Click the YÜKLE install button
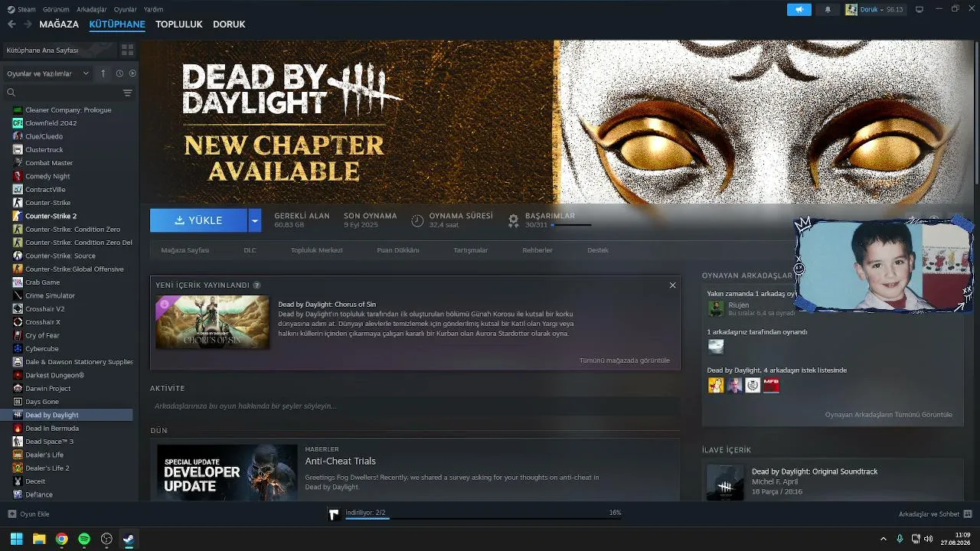This screenshot has width=980, height=551. point(198,220)
